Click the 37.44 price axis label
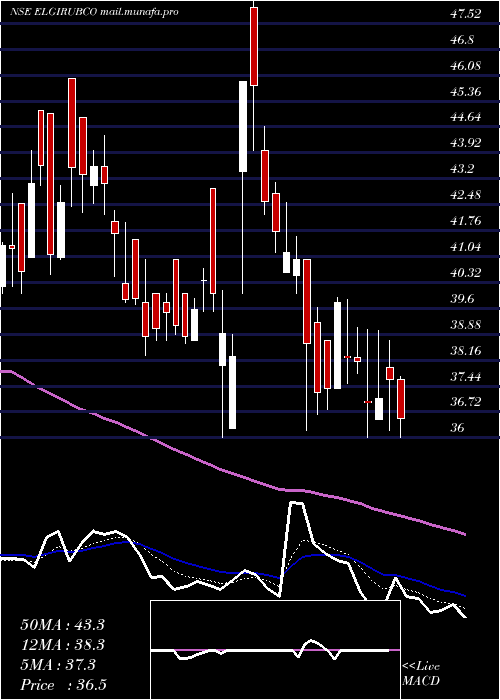Screen dimensions: 500x700 [x=466, y=377]
